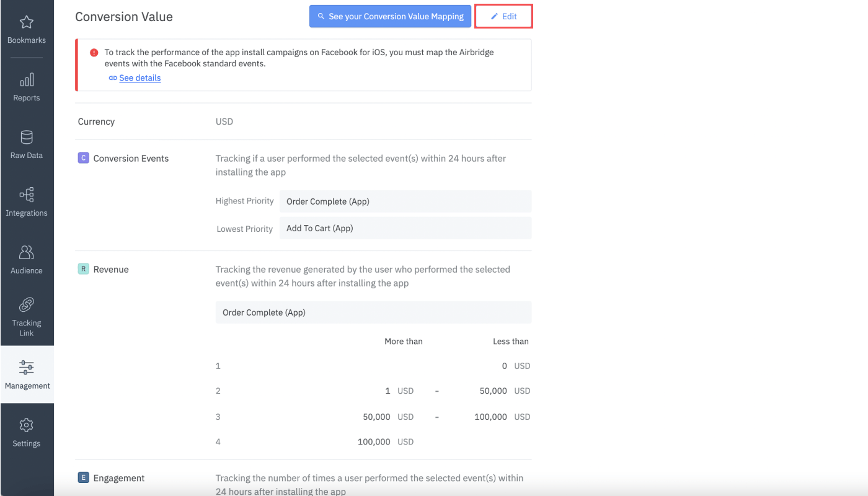Click the blue E Engagement badge
Screen dimensions: 868x496
coord(83,477)
